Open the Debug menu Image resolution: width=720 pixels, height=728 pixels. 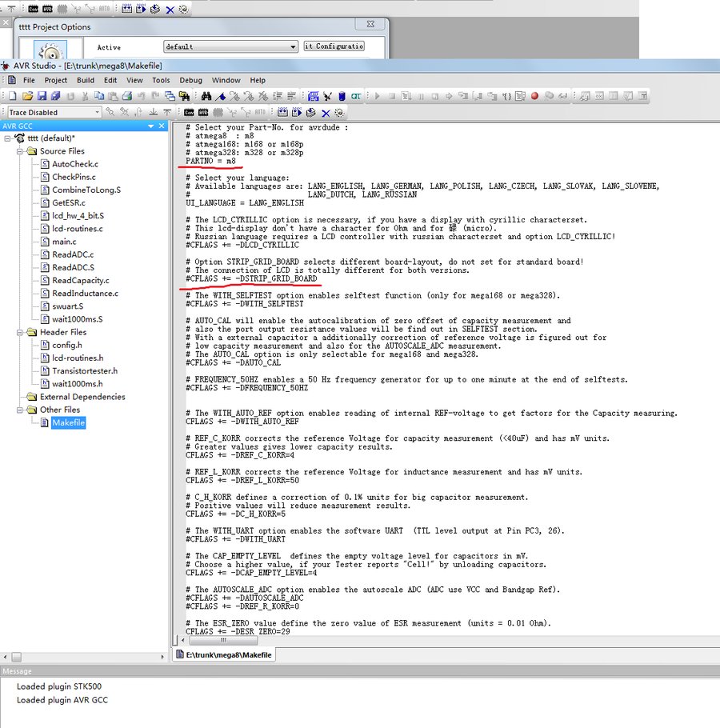pos(190,80)
